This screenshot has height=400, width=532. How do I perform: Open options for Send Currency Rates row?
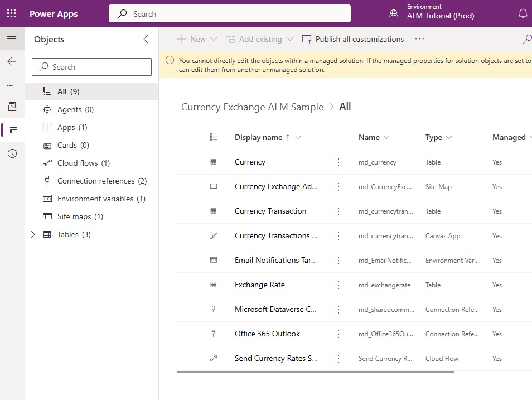pyautogui.click(x=338, y=359)
